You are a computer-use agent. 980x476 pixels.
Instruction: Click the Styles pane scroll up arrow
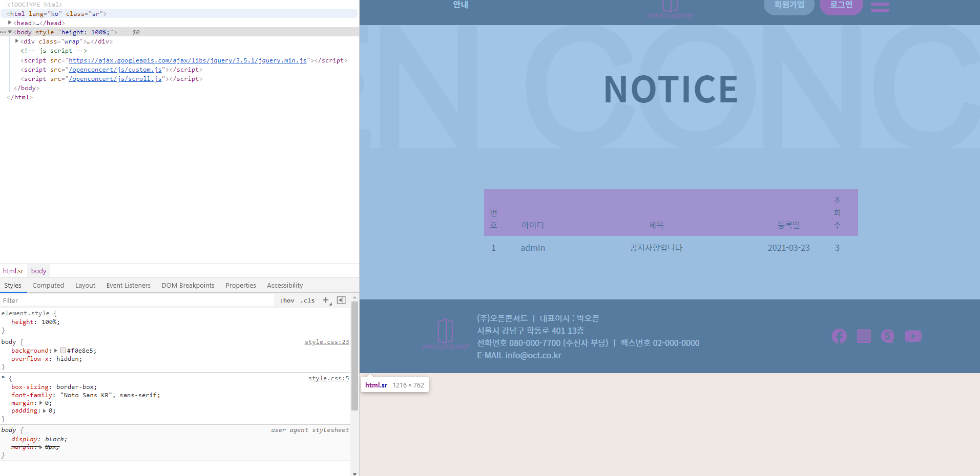(x=355, y=297)
